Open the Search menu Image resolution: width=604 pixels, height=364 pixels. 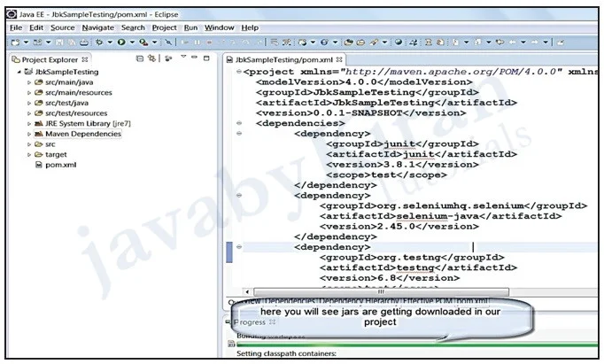coord(133,27)
